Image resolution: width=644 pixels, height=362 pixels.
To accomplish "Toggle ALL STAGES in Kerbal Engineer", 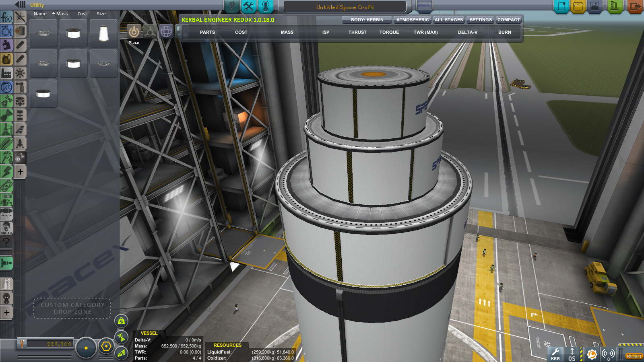I will pyautogui.click(x=449, y=20).
